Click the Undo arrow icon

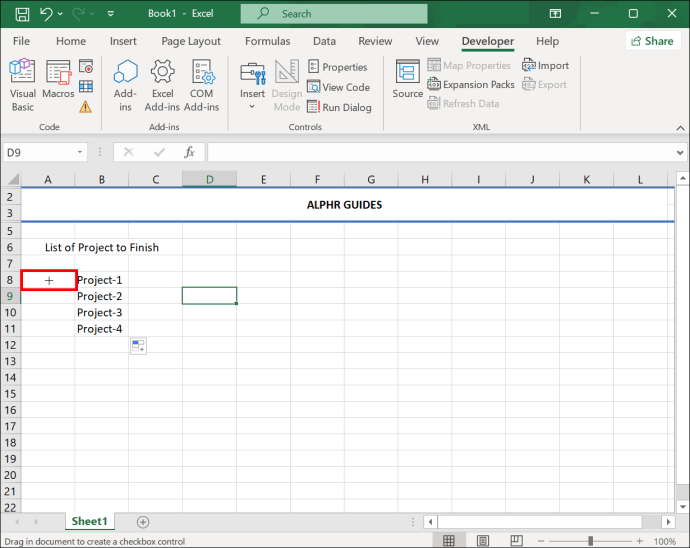(x=46, y=14)
